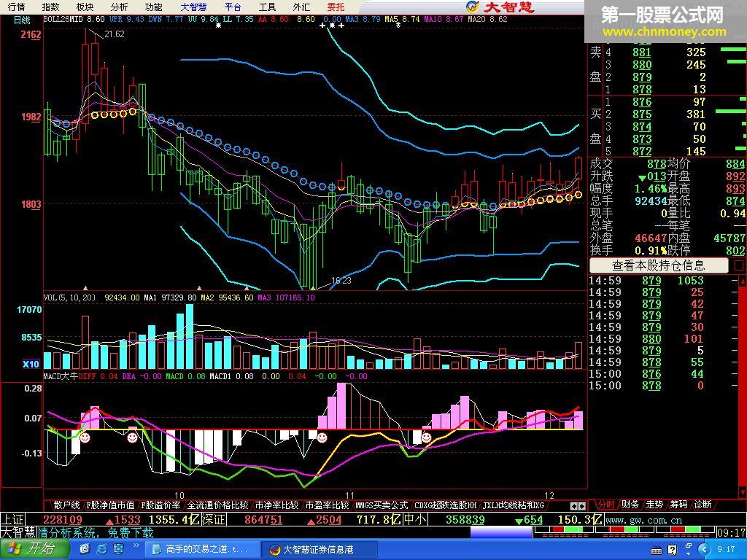747x560 pixels.
Task: Click the scrolling 大智慧 news ticker text
Action: (96, 532)
